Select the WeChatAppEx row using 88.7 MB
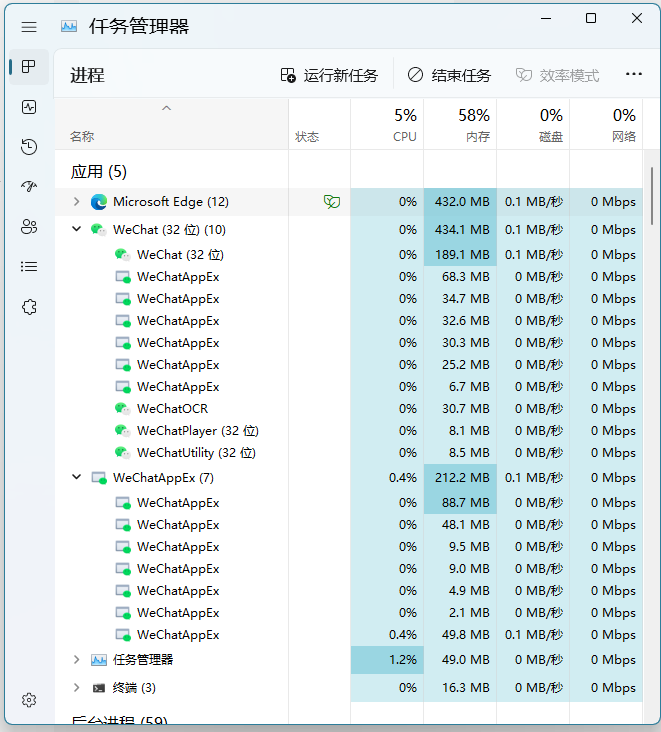661x732 pixels. pyautogui.click(x=349, y=503)
